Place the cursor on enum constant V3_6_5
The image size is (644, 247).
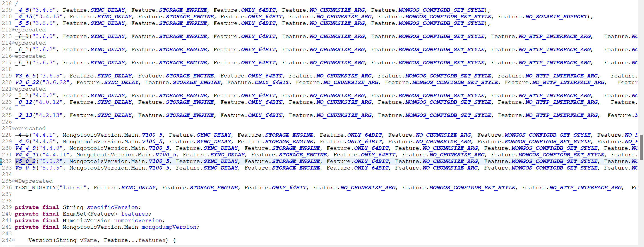[x=25, y=76]
